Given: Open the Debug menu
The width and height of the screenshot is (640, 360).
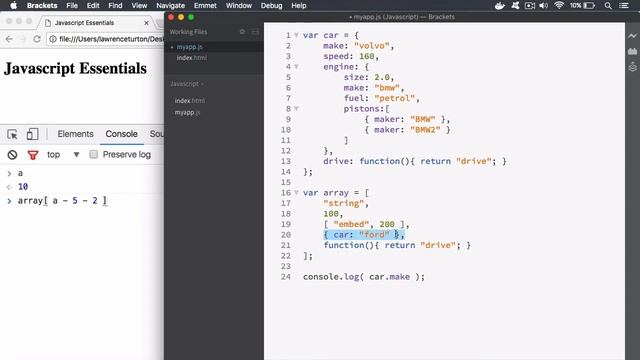Looking at the screenshot, I should click(x=271, y=5).
